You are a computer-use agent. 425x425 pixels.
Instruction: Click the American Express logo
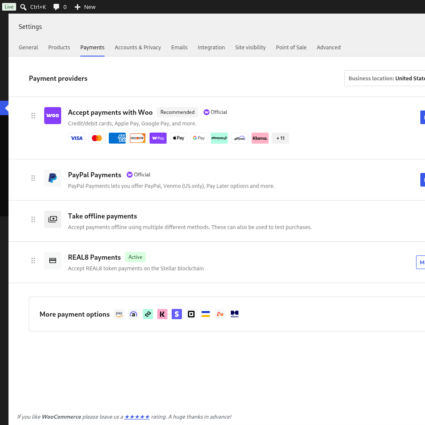click(x=117, y=138)
